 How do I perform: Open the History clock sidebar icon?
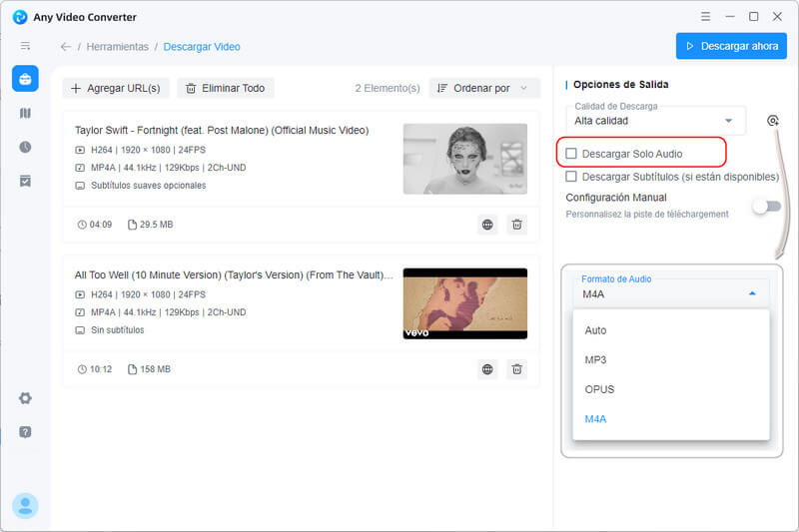pyautogui.click(x=25, y=147)
